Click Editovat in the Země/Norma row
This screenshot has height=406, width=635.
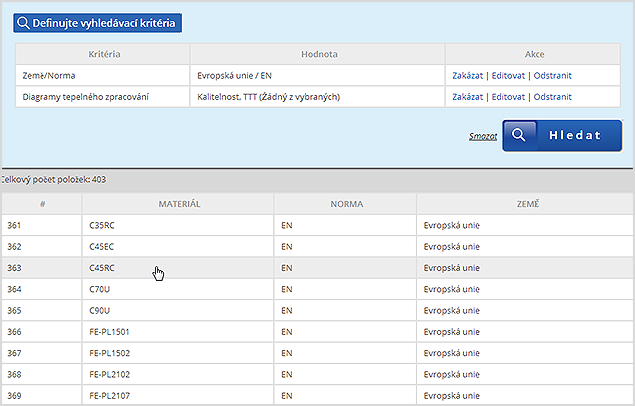(508, 76)
